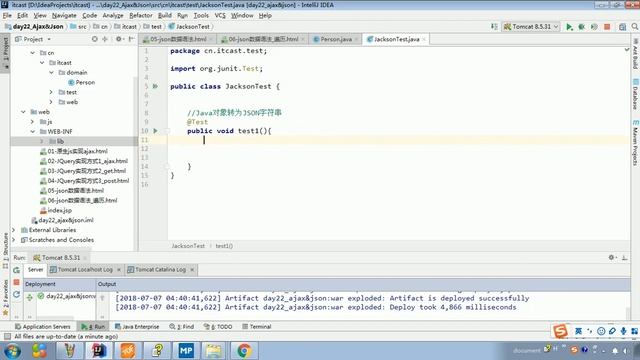Deploy all icon beside day22_ajax&json artifact
640x360 pixels.
[30, 298]
